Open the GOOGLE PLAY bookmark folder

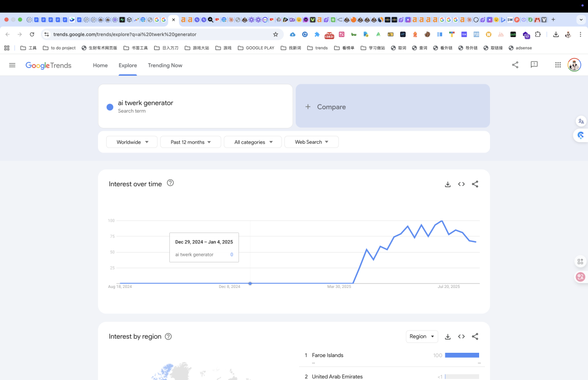point(256,48)
